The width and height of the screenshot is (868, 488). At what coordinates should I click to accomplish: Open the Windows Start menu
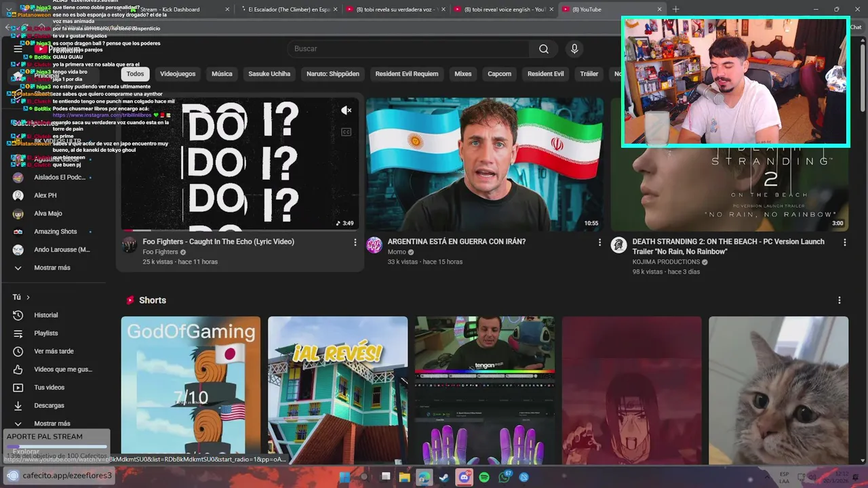point(344,477)
